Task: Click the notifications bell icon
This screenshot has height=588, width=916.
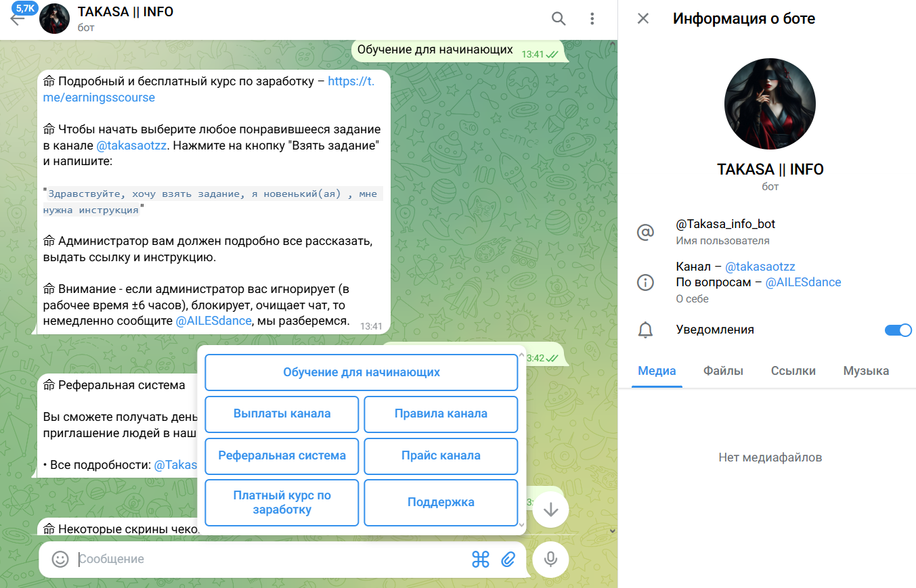Action: coord(645,330)
